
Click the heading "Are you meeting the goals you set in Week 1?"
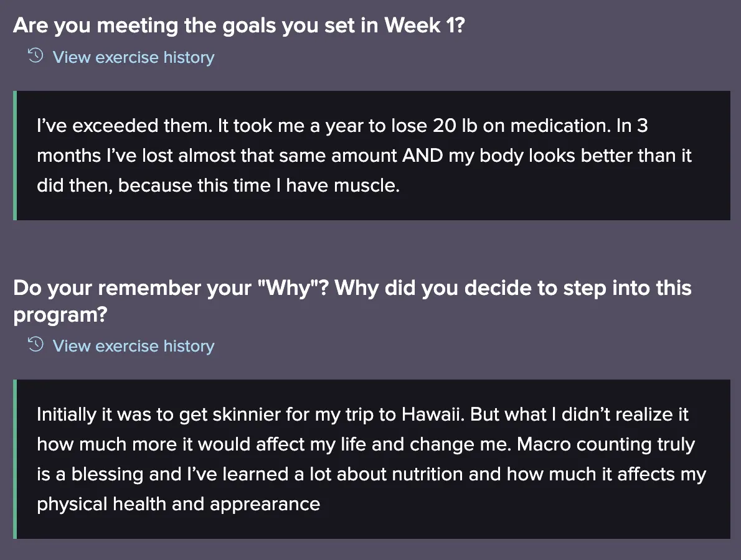click(238, 26)
